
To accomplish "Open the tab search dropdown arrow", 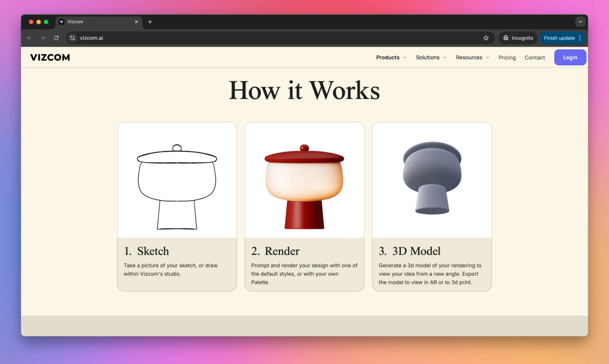I will pyautogui.click(x=580, y=22).
